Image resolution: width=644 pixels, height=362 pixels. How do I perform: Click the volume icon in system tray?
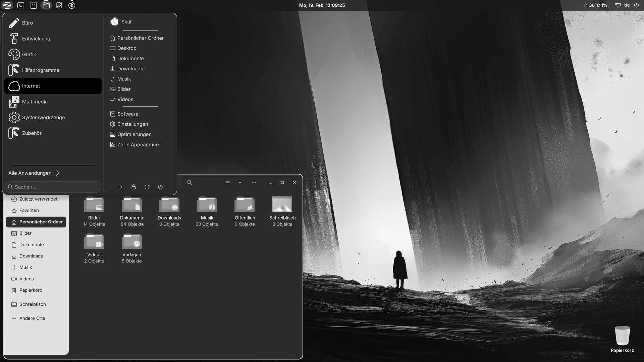tap(627, 5)
